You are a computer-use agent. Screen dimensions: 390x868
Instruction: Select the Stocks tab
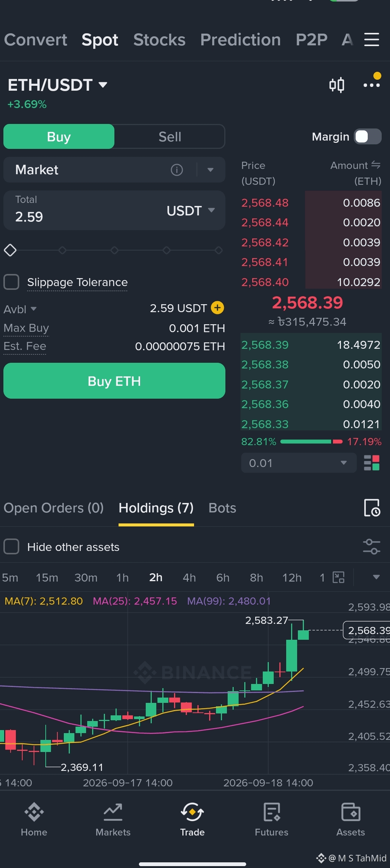[x=159, y=40]
